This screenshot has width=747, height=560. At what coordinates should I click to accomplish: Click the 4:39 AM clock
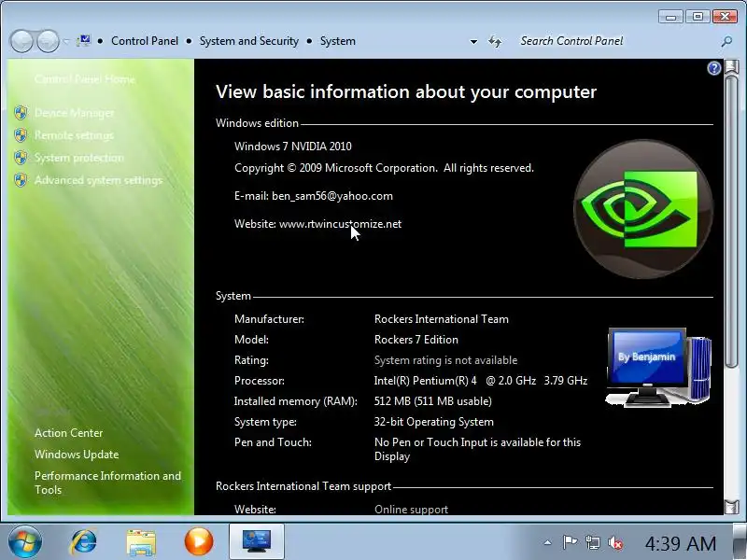(x=681, y=543)
